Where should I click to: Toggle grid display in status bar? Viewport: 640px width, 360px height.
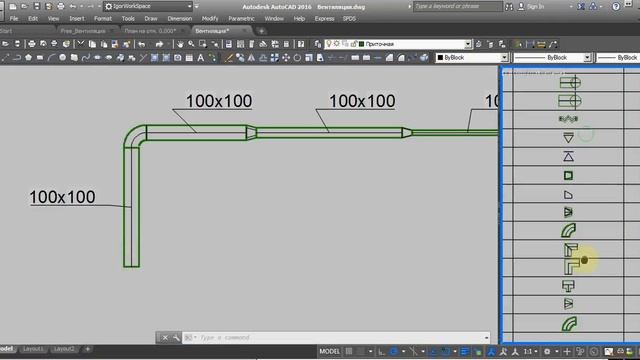pos(349,351)
